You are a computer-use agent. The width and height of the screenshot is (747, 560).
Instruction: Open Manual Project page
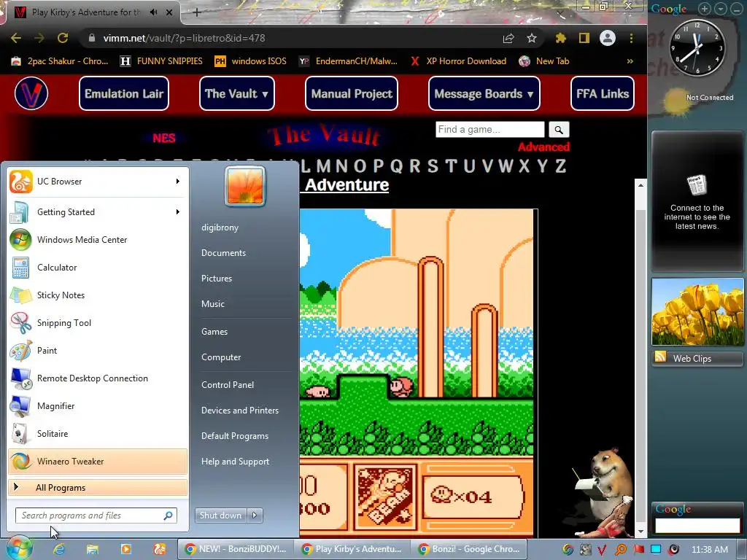coord(352,93)
